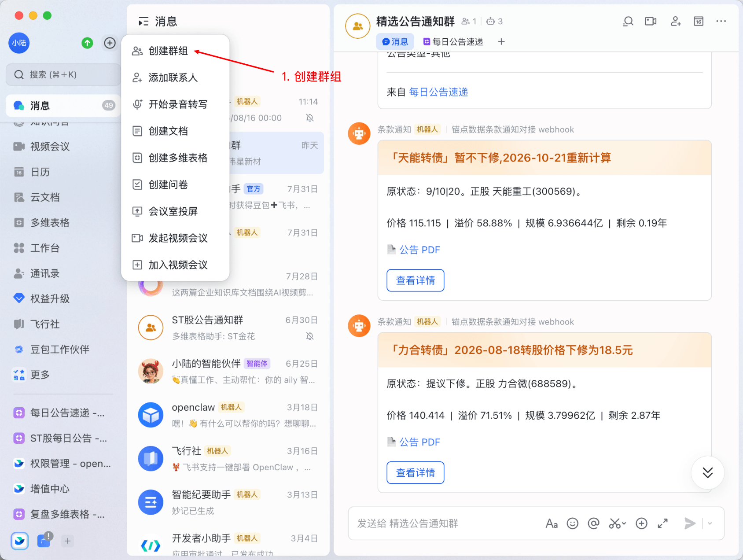The width and height of the screenshot is (743, 560).
Task: Open 开发者小助手 conversation
Action: tap(228, 545)
